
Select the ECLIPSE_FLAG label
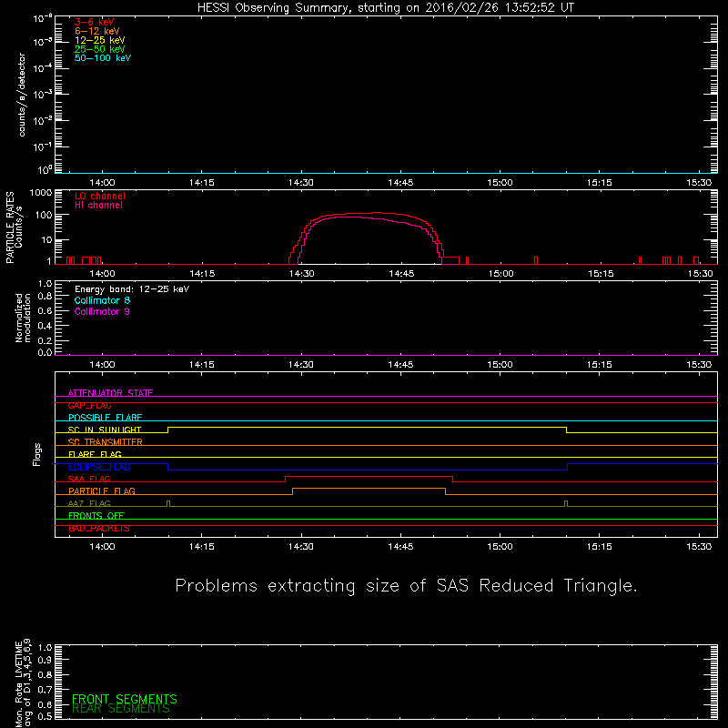(99, 467)
